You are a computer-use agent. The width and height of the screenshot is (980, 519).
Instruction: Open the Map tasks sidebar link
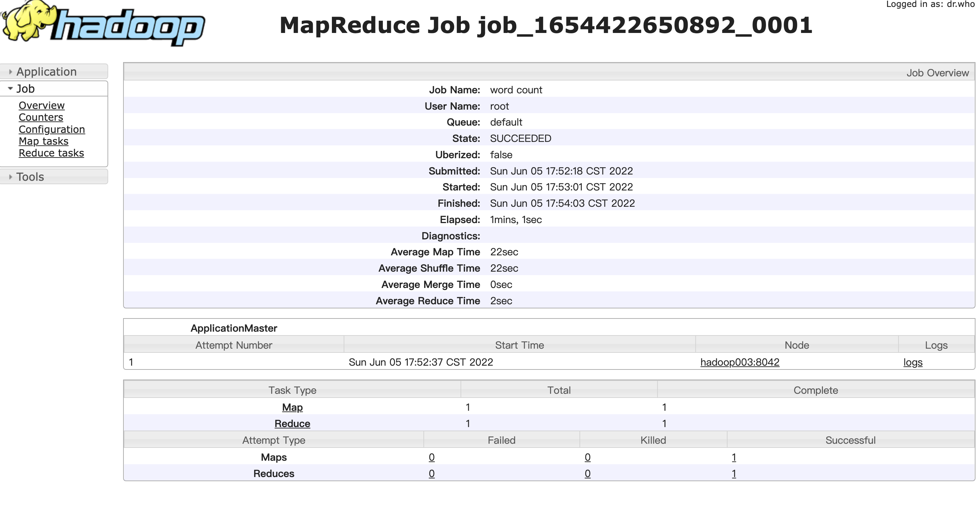43,141
